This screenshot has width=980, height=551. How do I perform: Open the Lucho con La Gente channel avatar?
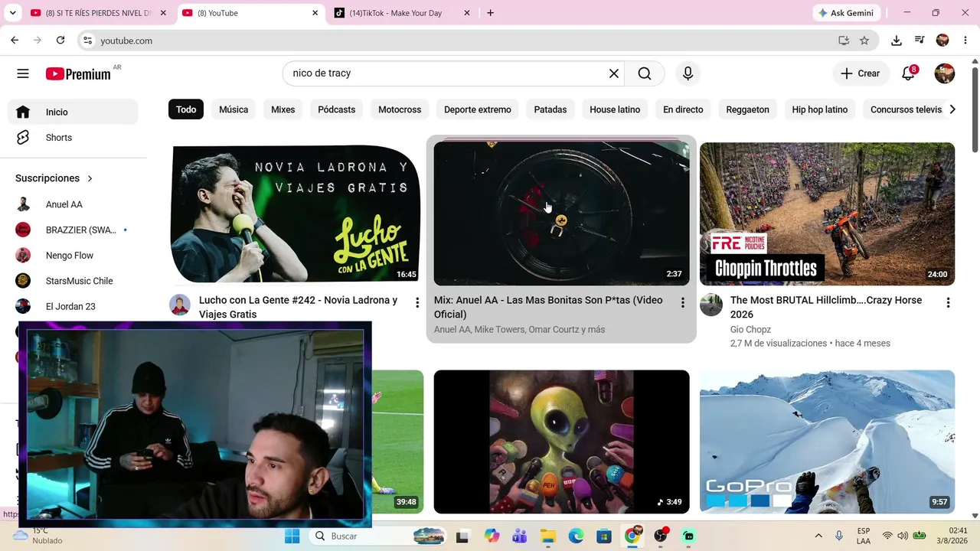click(180, 305)
